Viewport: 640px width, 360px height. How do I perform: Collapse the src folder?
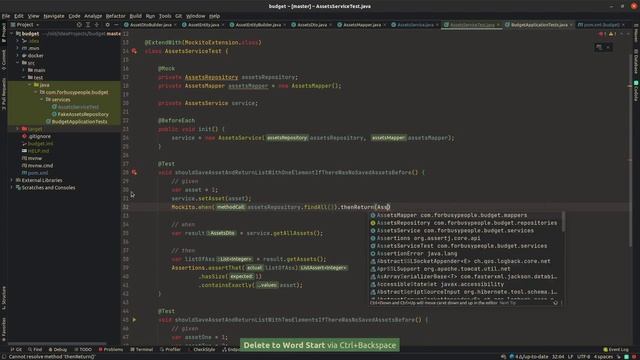pyautogui.click(x=18, y=63)
